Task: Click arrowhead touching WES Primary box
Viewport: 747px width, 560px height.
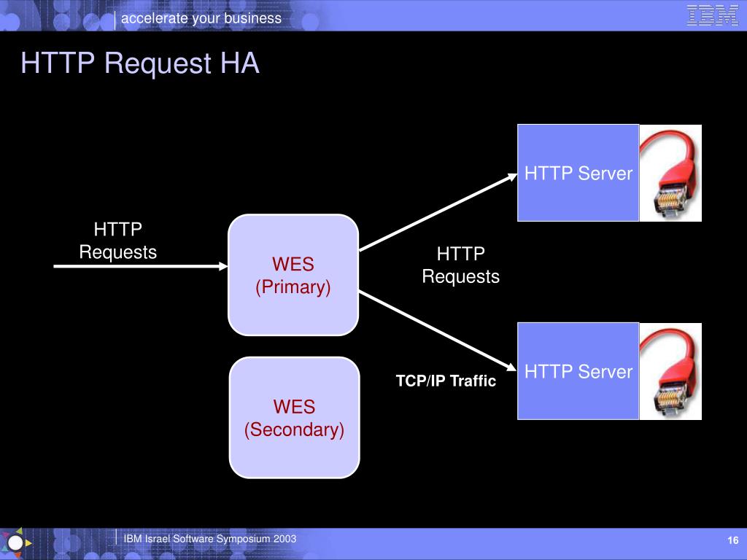Action: (x=223, y=266)
